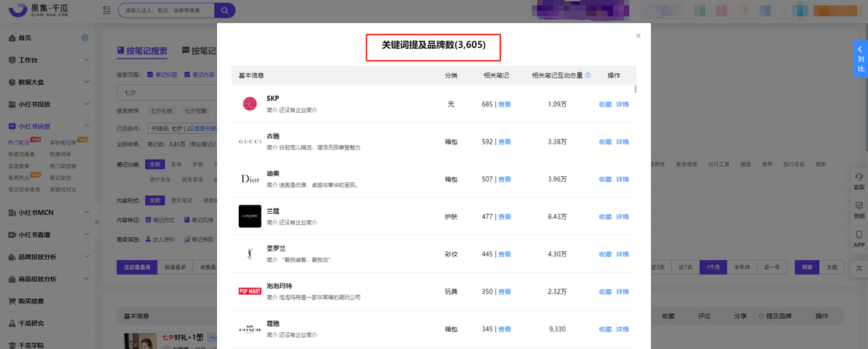868x349 pixels.
Task: Expand the 数据大盘 sidebar menu
Action: tap(86, 82)
